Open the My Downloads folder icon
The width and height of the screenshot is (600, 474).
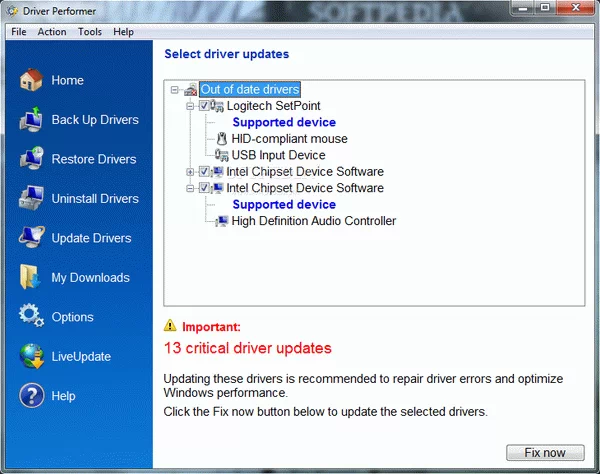(x=31, y=277)
